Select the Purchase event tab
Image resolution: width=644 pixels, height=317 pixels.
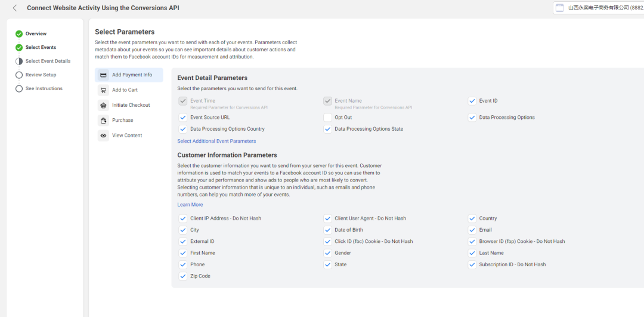tap(129, 121)
